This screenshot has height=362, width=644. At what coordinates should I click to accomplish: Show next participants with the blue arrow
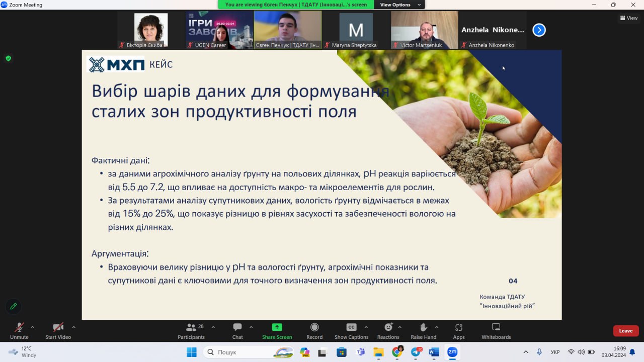coord(539,30)
